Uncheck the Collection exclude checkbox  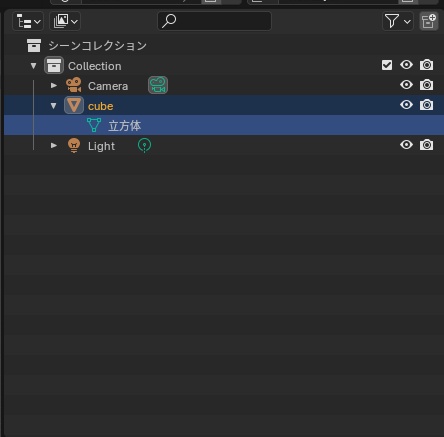[x=387, y=65]
